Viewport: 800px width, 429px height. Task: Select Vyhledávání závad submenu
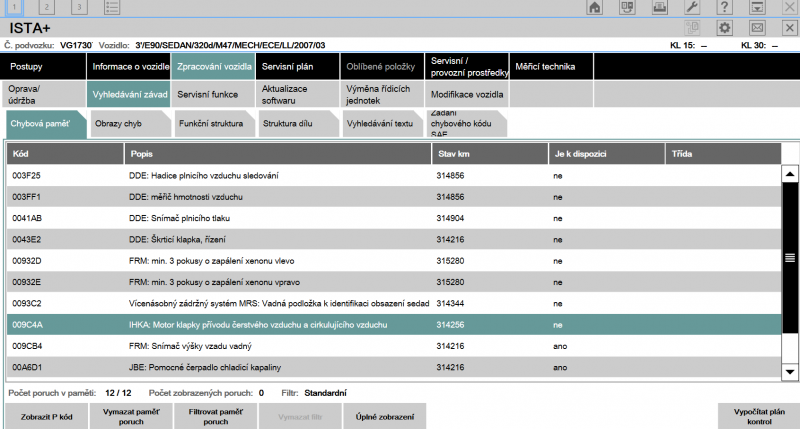tap(128, 94)
